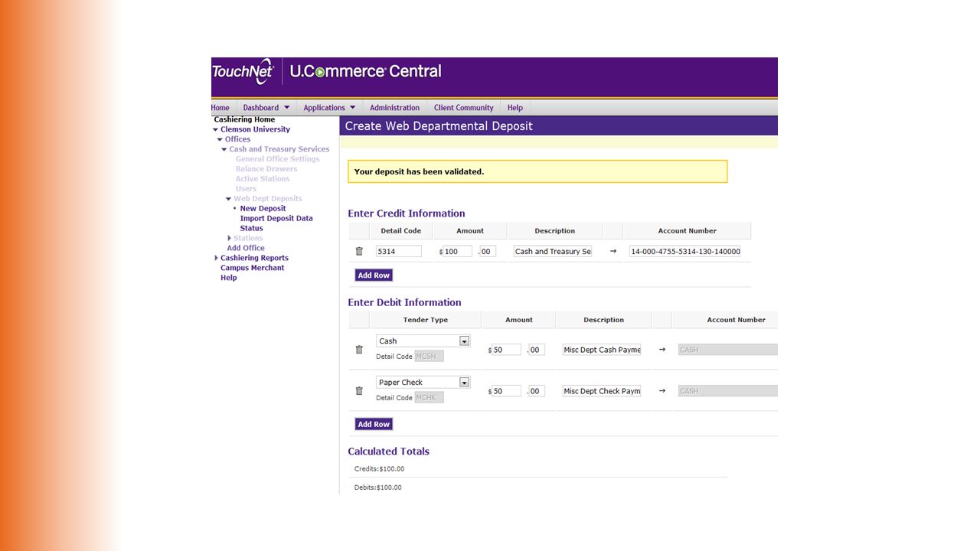Open Balance Drawers in the tree

[266, 169]
